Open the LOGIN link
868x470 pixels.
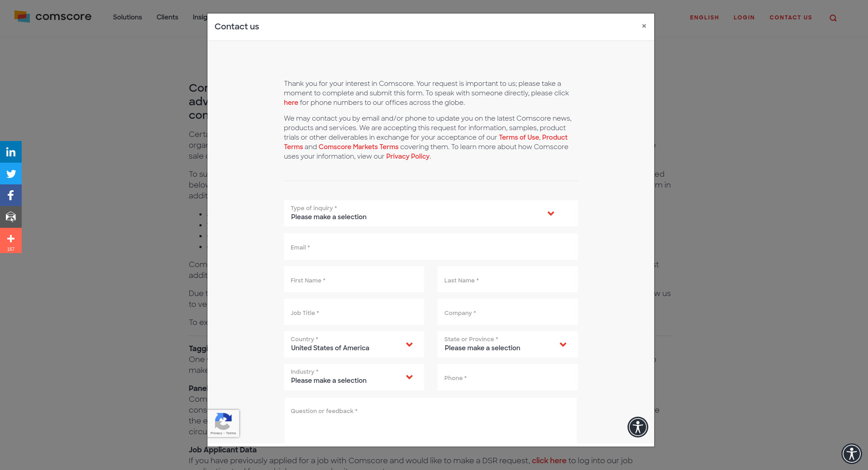(744, 18)
